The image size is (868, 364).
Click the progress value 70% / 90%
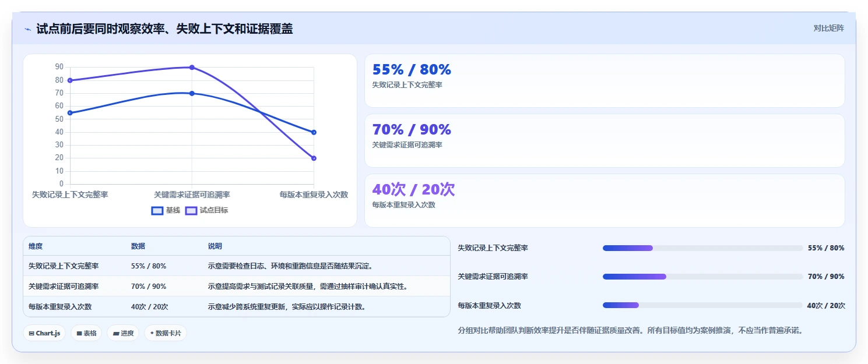[x=826, y=277]
